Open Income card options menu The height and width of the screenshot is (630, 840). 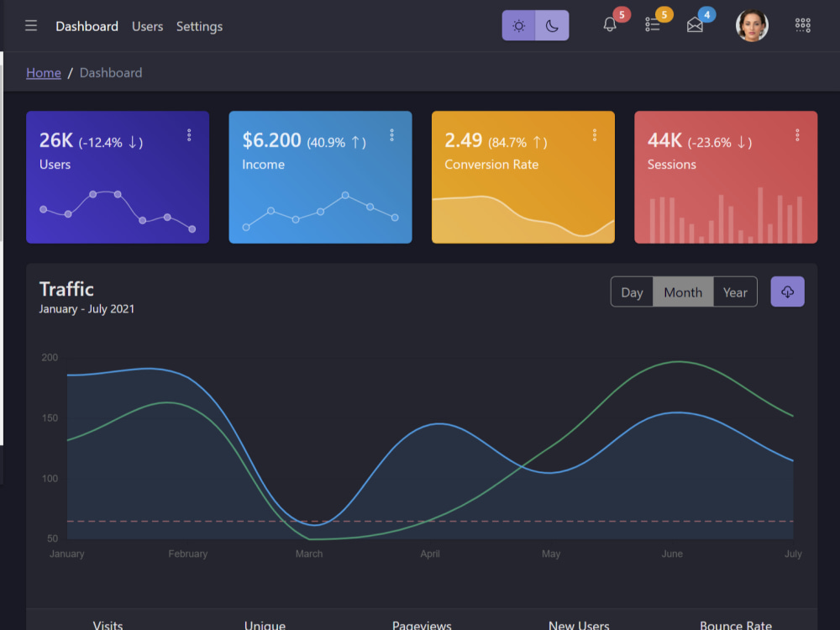[x=391, y=135]
